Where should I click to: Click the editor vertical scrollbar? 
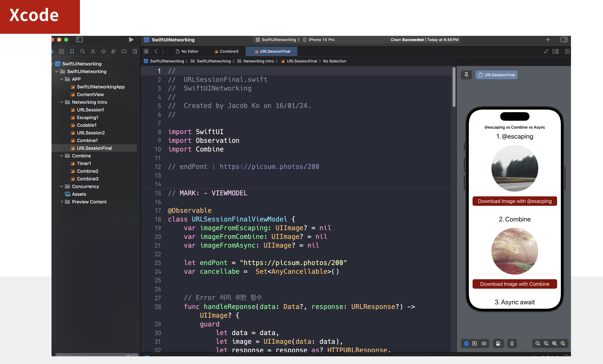coord(454,88)
